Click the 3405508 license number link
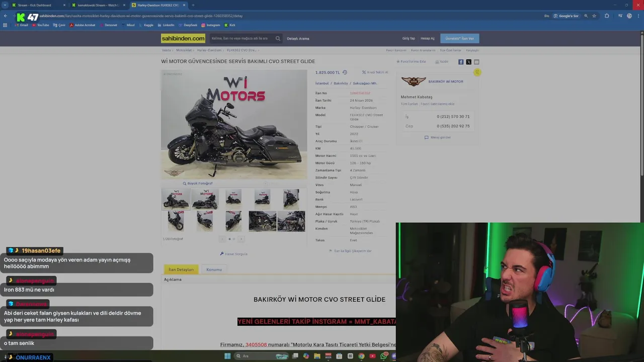The width and height of the screenshot is (644, 362). [x=256, y=345]
